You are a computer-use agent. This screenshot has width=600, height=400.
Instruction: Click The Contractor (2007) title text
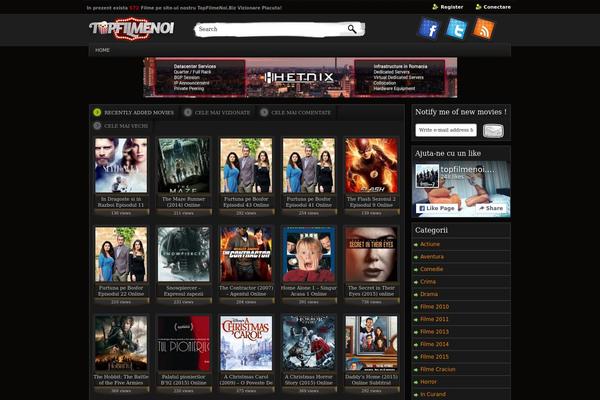point(246,291)
